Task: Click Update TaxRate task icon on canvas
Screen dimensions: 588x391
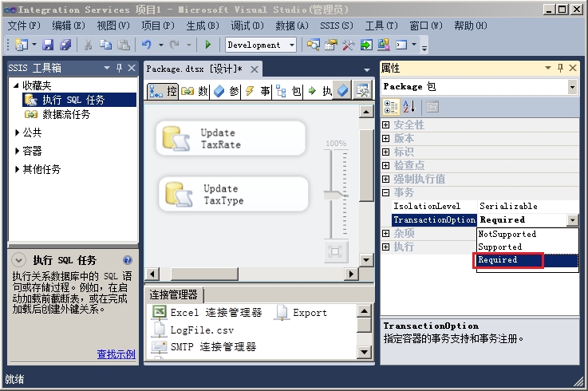Action: 176,139
